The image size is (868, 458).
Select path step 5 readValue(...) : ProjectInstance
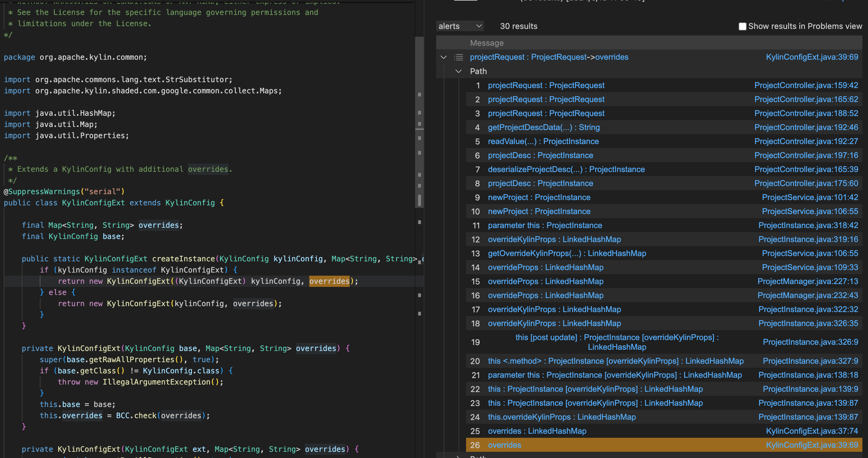pyautogui.click(x=543, y=141)
